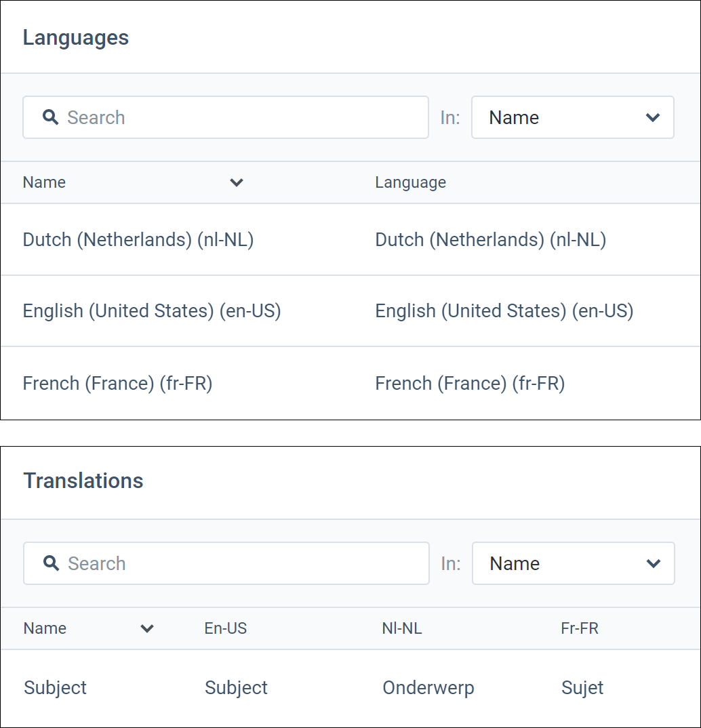Click the search magnifier icon in Languages panel
The image size is (701, 728).
[x=51, y=117]
